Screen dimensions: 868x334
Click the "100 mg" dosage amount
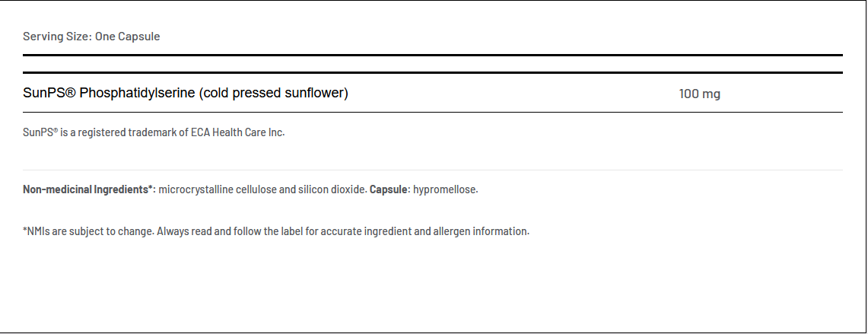coord(699,94)
